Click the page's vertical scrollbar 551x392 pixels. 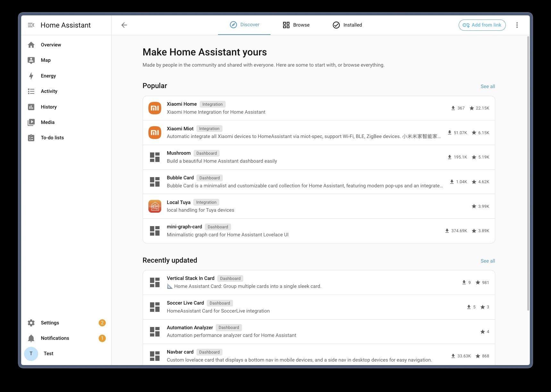point(528,173)
